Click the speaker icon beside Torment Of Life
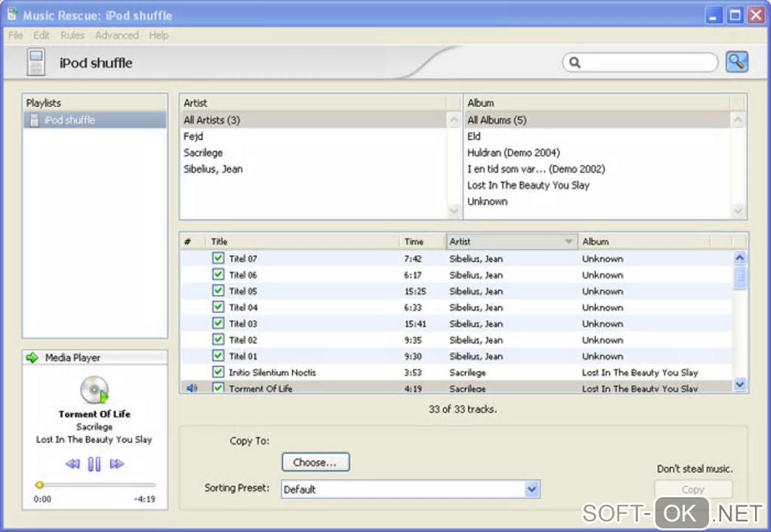 coord(191,388)
